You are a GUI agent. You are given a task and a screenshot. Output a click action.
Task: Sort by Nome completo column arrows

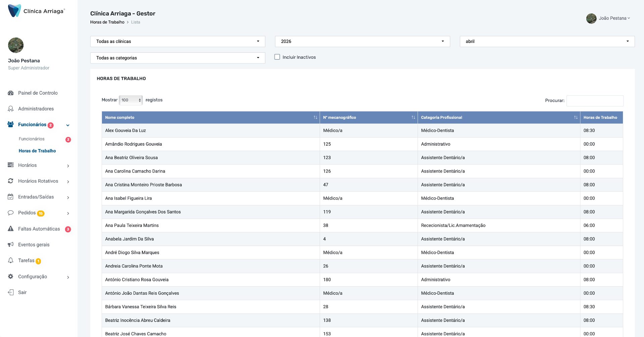coord(315,117)
